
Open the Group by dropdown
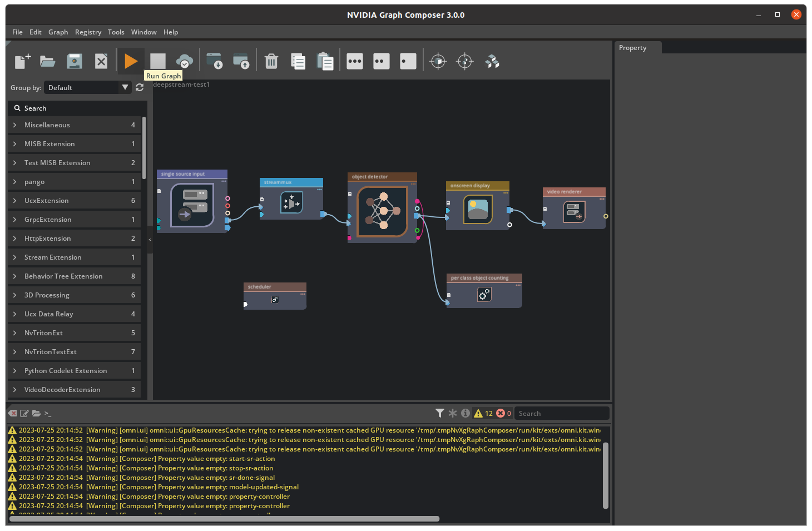[88, 87]
